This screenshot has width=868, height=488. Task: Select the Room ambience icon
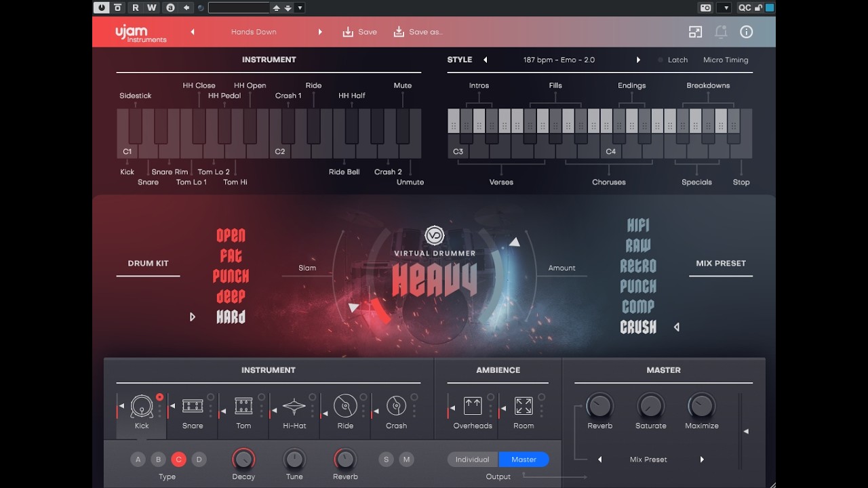(x=524, y=406)
